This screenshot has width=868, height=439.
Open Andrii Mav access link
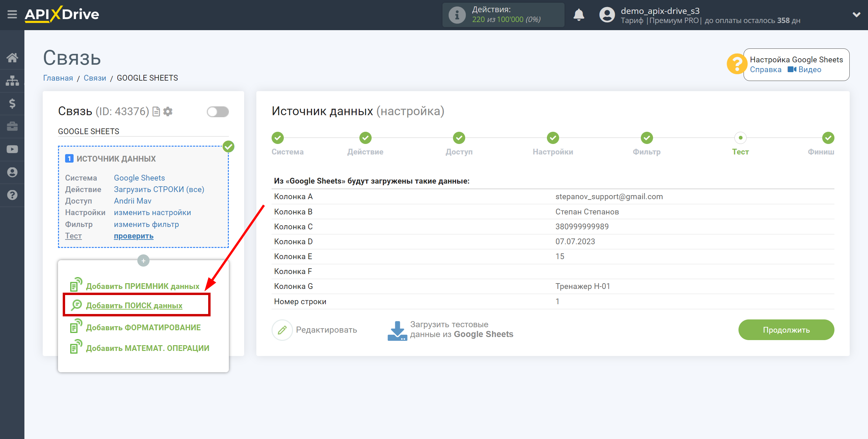(x=133, y=201)
